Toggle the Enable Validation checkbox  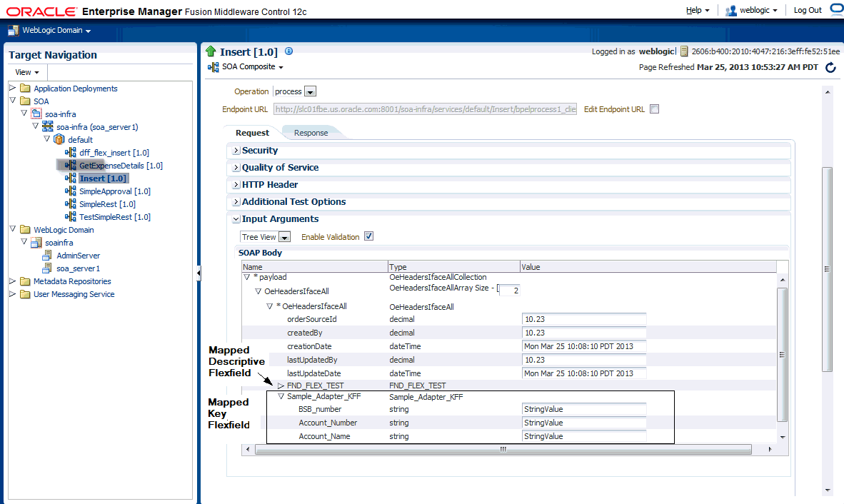(x=368, y=236)
